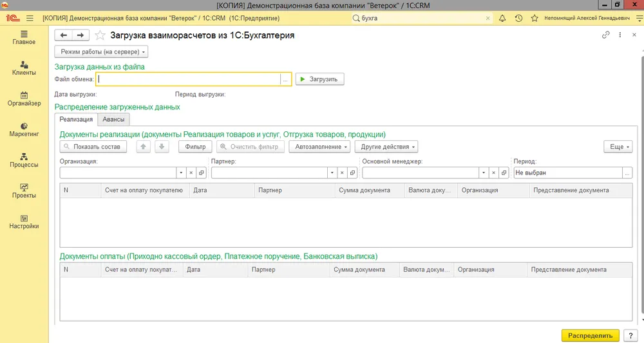
Task: Open the selected Основной менеджер item
Action: [504, 172]
